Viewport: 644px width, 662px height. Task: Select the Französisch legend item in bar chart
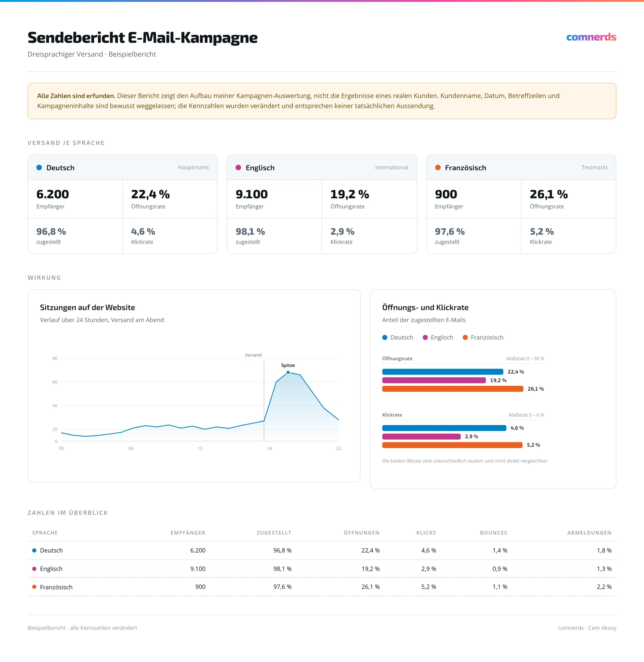point(483,337)
